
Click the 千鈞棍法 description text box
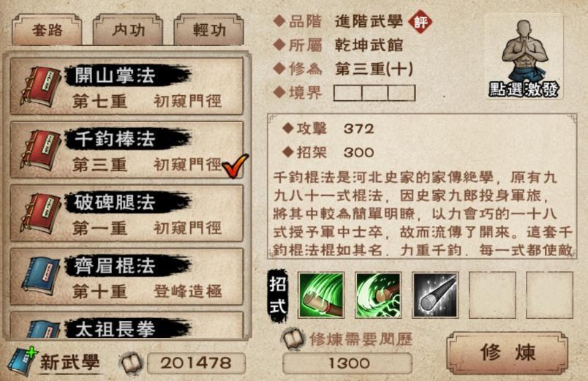[422, 186]
